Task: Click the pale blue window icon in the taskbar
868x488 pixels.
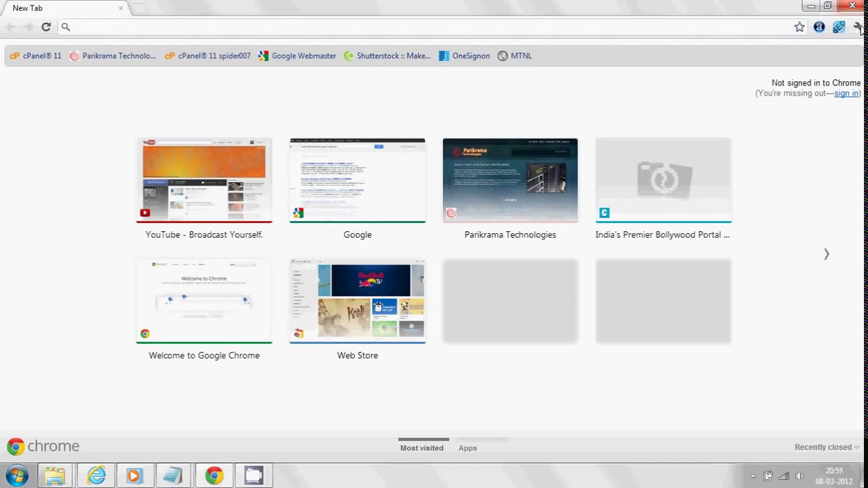Action: [x=174, y=476]
